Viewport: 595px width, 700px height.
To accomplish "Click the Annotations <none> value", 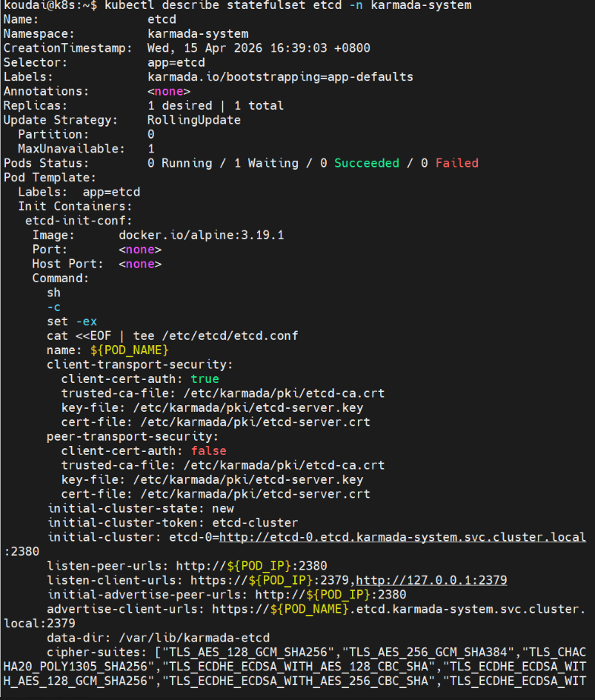I will 169,91.
